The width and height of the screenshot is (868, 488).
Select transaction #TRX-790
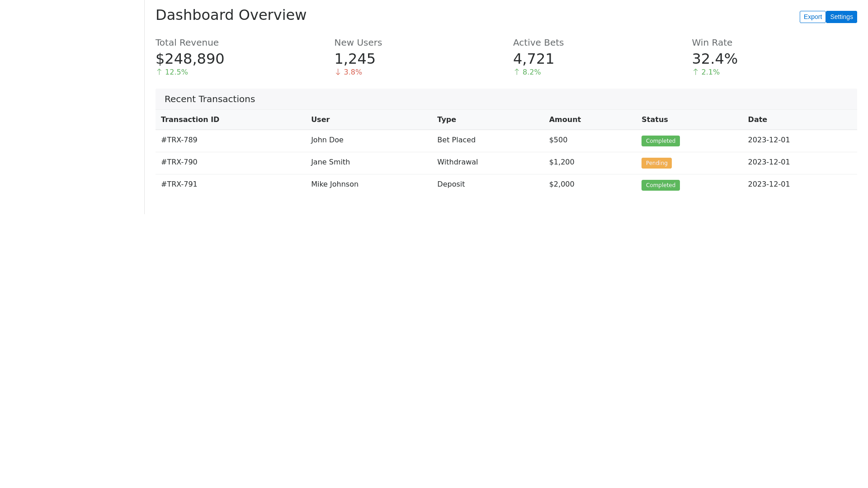pos(179,162)
